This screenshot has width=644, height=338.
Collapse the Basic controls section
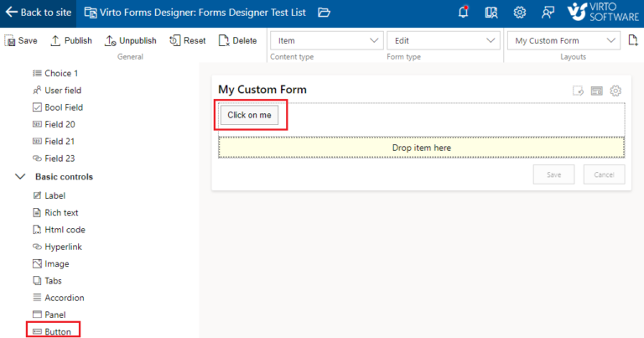[x=20, y=177]
